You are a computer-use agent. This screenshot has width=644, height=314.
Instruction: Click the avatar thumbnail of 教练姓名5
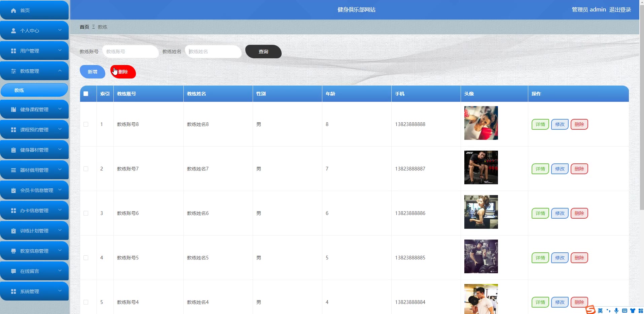481,256
